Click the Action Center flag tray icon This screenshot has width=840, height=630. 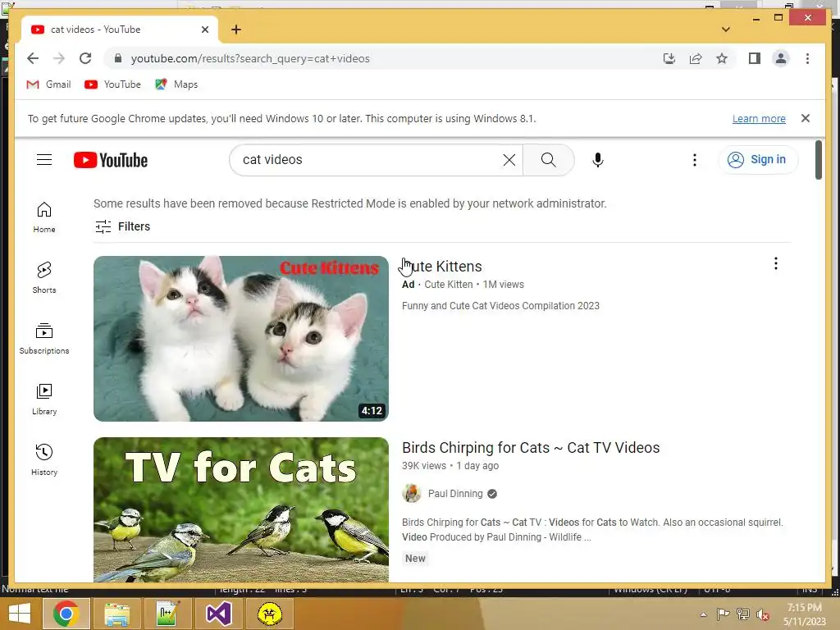723,614
